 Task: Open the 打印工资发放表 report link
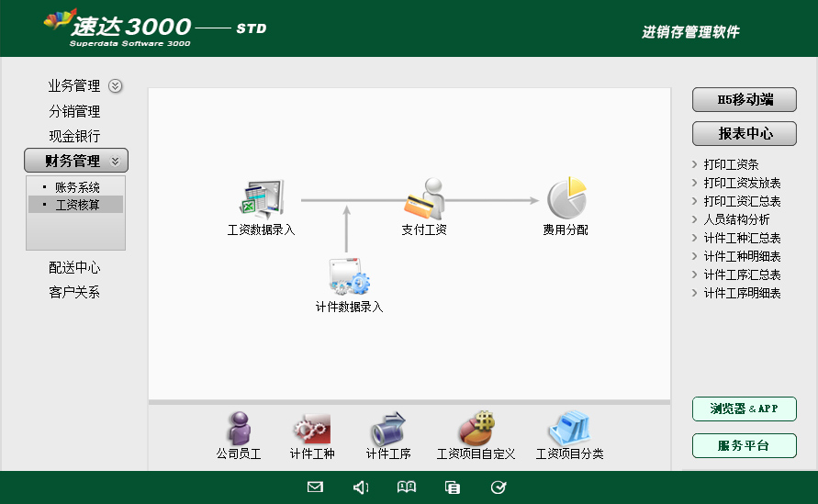coord(742,183)
